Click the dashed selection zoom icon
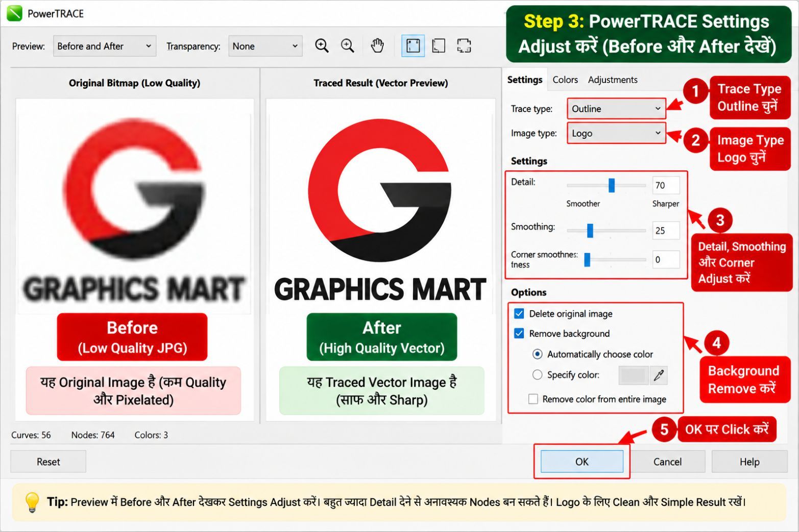Screen dimensions: 799x532 (464, 46)
